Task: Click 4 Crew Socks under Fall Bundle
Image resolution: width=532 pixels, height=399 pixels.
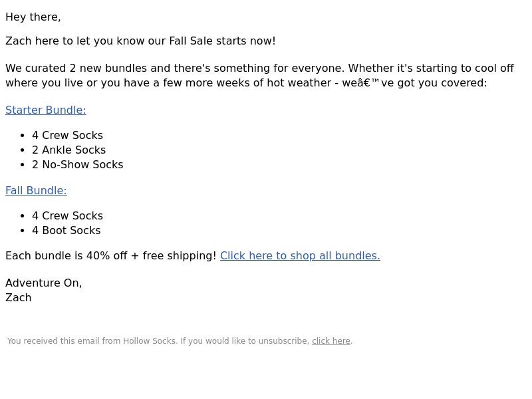Action: click(x=68, y=215)
